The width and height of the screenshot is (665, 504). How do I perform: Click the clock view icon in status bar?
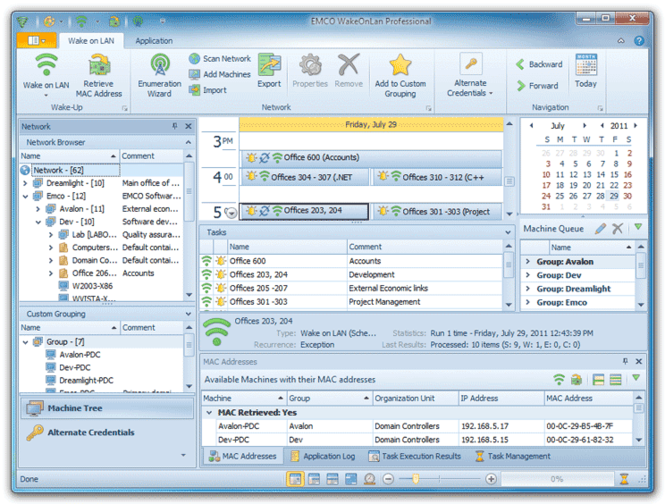370,479
